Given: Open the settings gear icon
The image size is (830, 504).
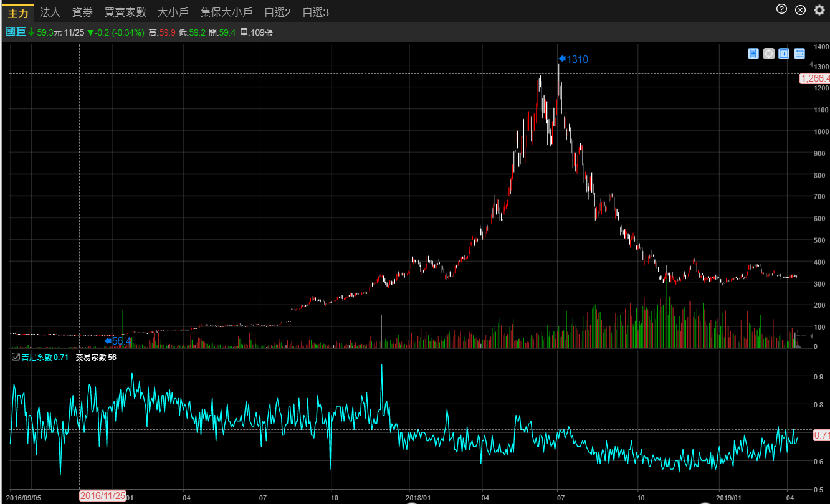Looking at the screenshot, I should [x=819, y=10].
